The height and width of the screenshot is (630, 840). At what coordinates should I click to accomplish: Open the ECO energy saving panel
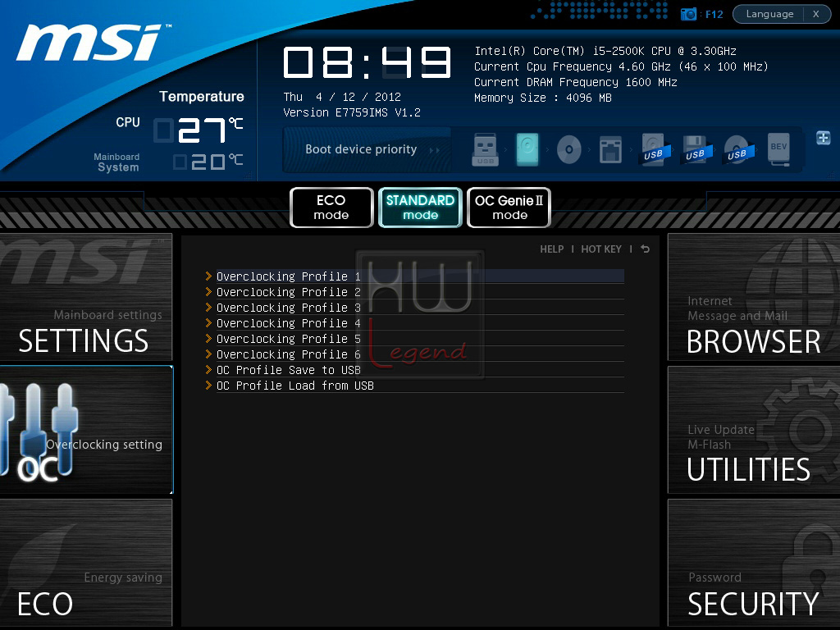pos(85,563)
